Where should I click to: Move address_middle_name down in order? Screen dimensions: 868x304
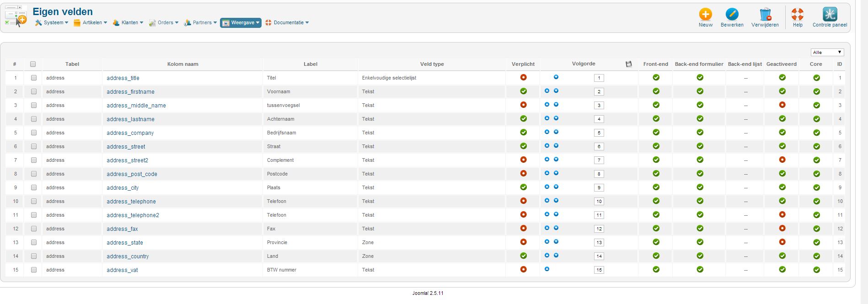tap(556, 105)
